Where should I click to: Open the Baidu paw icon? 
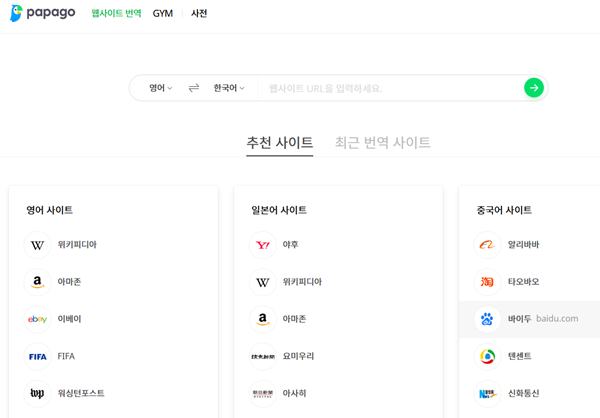tap(488, 319)
